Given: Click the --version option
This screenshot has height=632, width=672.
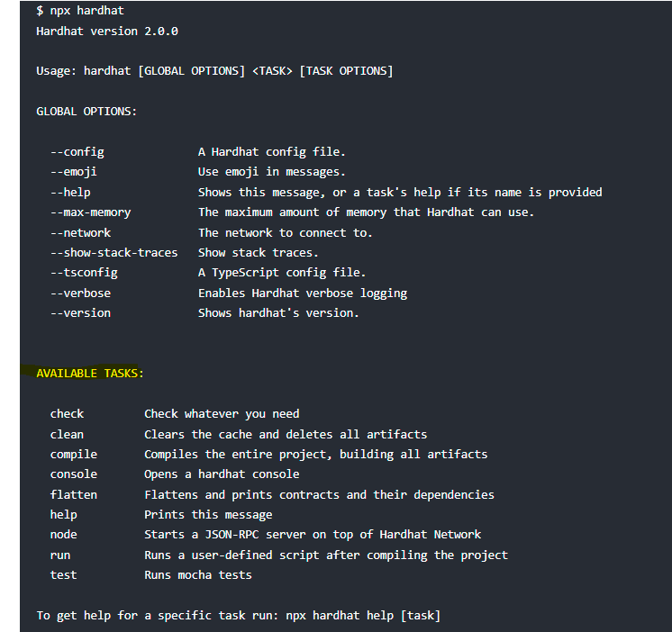Looking at the screenshot, I should 80,313.
